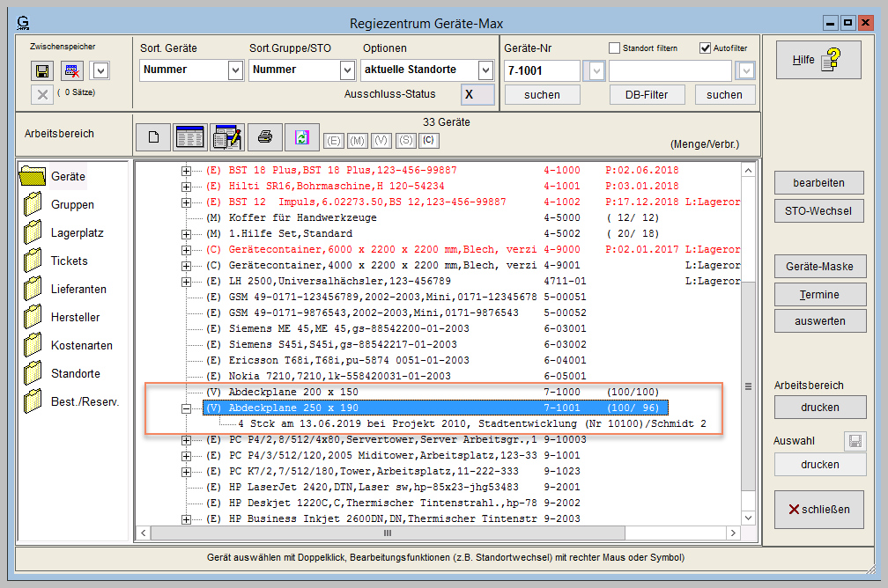This screenshot has height=588, width=888.
Task: Select the Hersteller entry in sidebar
Action: pyautogui.click(x=75, y=318)
